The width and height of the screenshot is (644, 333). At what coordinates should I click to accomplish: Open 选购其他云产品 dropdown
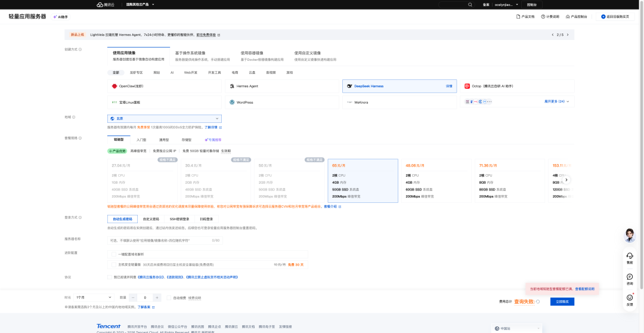[140, 5]
